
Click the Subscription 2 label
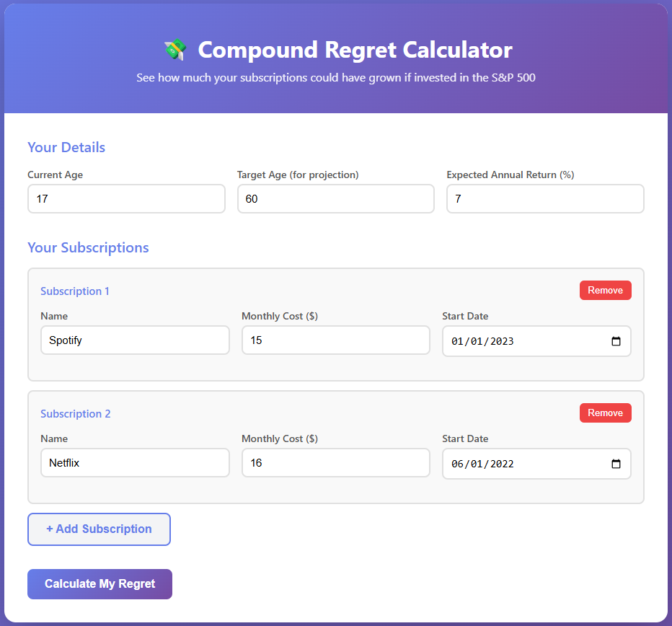pos(76,414)
